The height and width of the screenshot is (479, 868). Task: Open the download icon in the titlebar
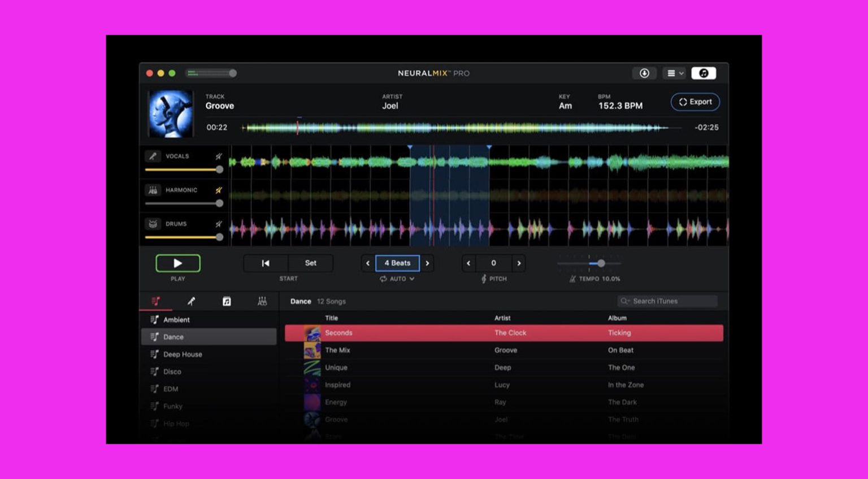644,73
